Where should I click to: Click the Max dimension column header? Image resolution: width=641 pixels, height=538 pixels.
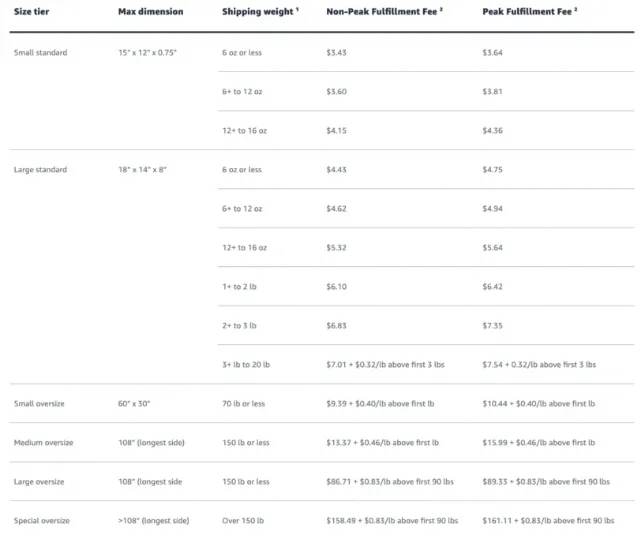pyautogui.click(x=150, y=11)
